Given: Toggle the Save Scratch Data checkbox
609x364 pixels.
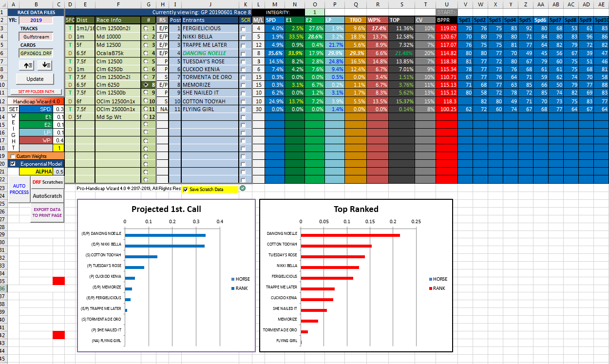Looking at the screenshot, I should pyautogui.click(x=186, y=190).
